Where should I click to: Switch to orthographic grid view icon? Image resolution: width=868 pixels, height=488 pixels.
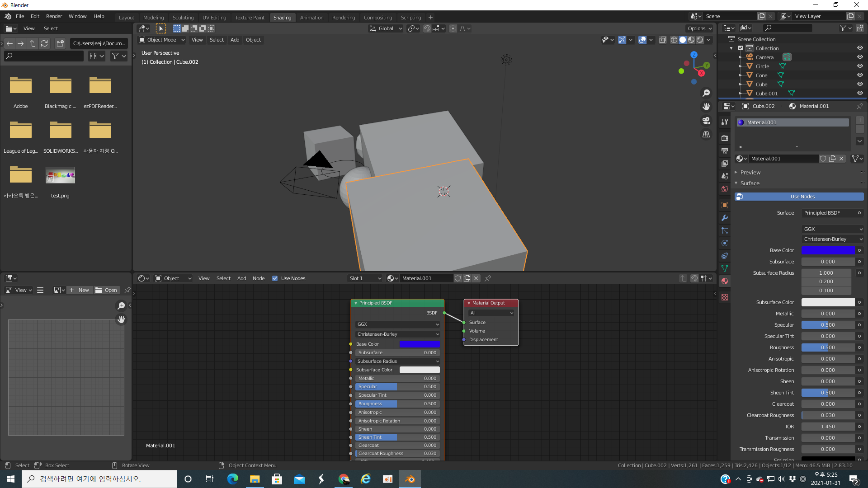(x=706, y=135)
